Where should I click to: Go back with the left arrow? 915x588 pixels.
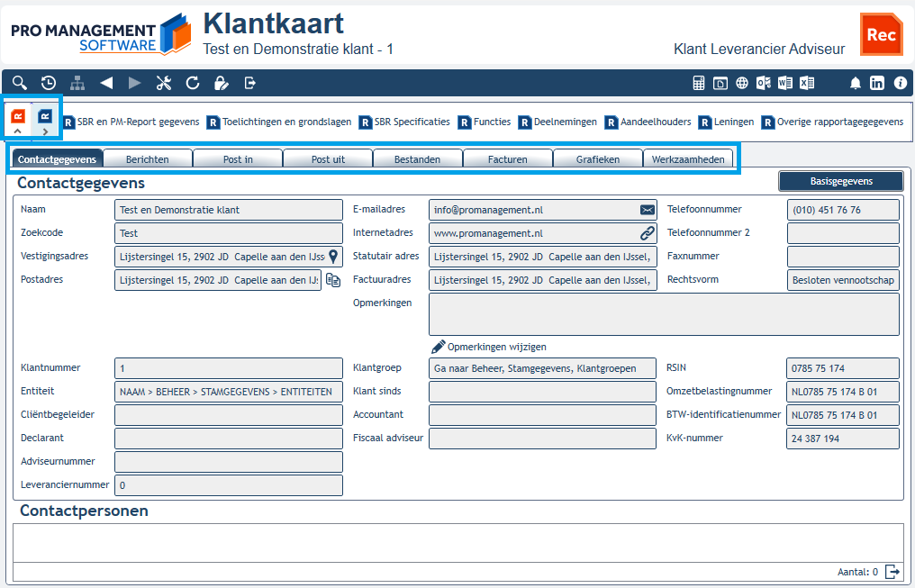coord(106,83)
